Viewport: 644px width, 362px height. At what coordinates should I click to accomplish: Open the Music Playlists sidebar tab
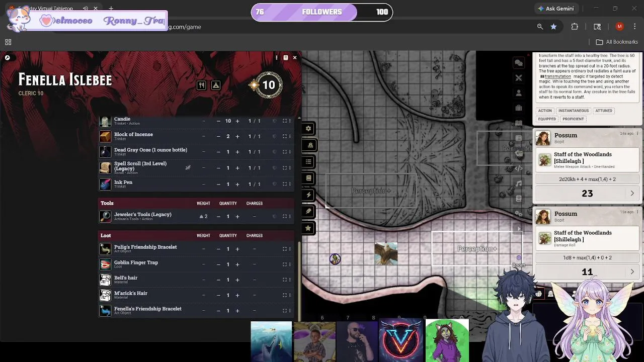(518, 184)
